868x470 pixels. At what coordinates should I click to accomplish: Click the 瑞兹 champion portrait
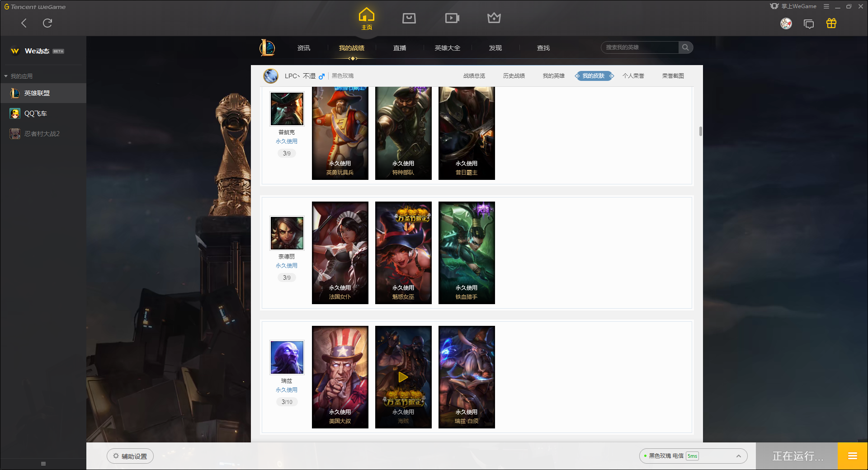(x=287, y=357)
